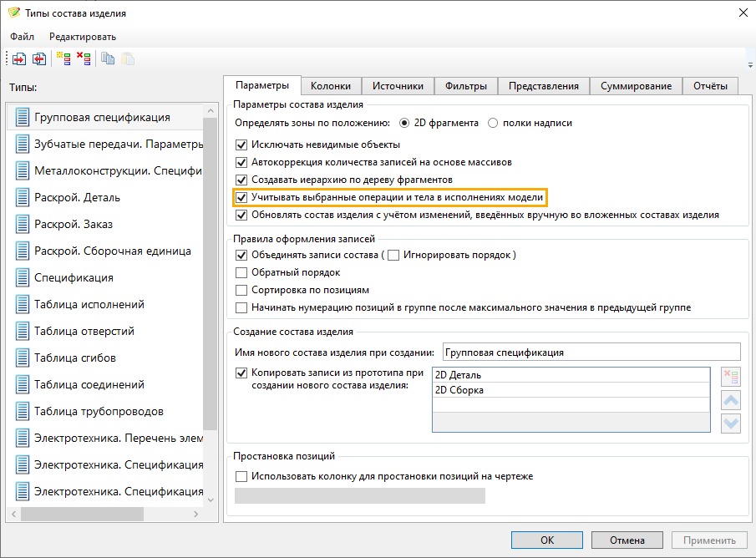Screen dimensions: 756x558
Task: Delete the selected type via toolbar icon
Action: pos(84,58)
